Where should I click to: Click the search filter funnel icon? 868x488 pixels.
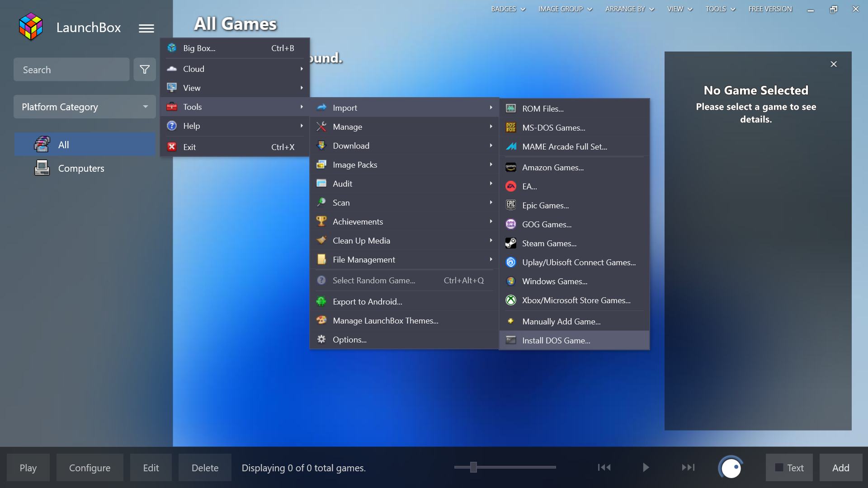145,70
